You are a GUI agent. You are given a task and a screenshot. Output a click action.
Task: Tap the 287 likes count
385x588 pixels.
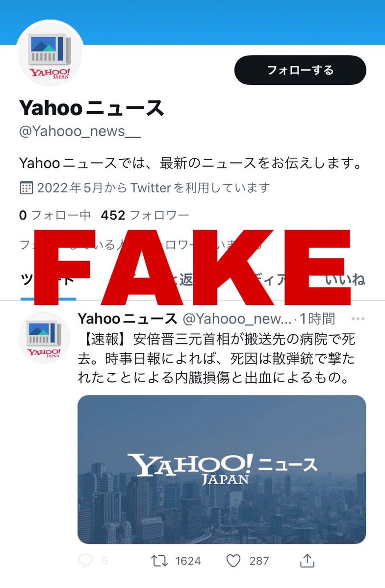[x=259, y=561]
